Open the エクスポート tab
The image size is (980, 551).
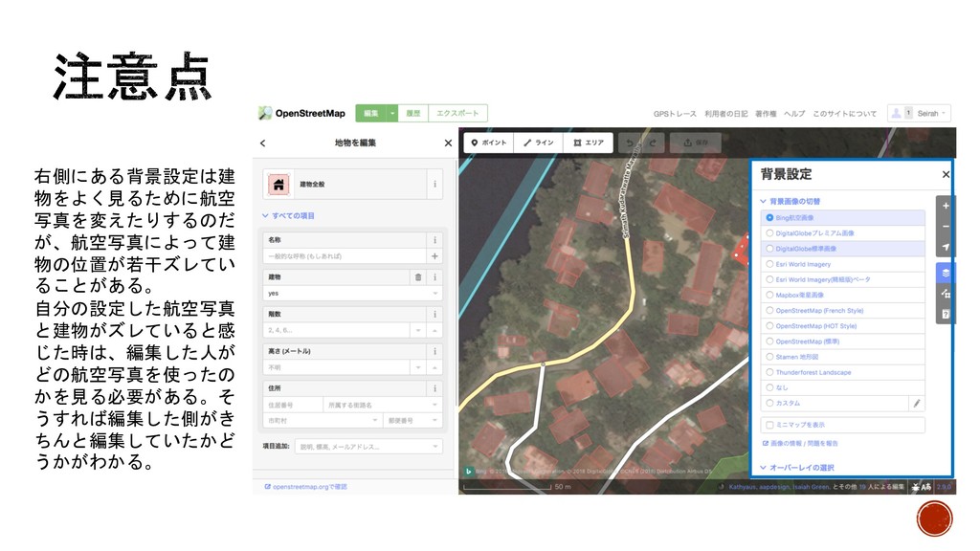tap(457, 113)
